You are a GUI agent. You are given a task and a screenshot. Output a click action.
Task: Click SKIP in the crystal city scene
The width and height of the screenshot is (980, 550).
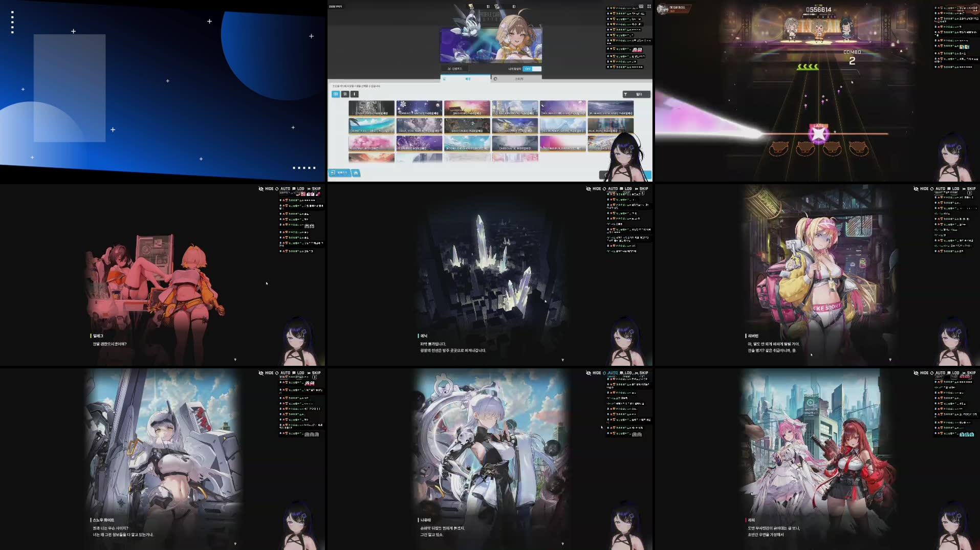coord(641,189)
